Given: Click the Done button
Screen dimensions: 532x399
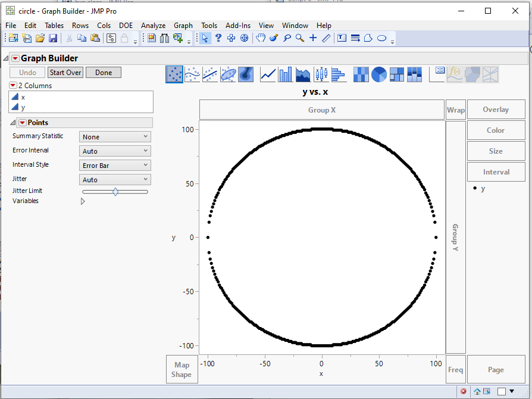Looking at the screenshot, I should pos(104,73).
